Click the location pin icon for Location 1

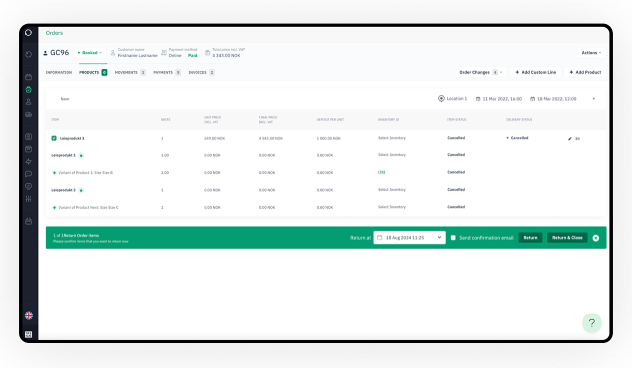point(441,98)
